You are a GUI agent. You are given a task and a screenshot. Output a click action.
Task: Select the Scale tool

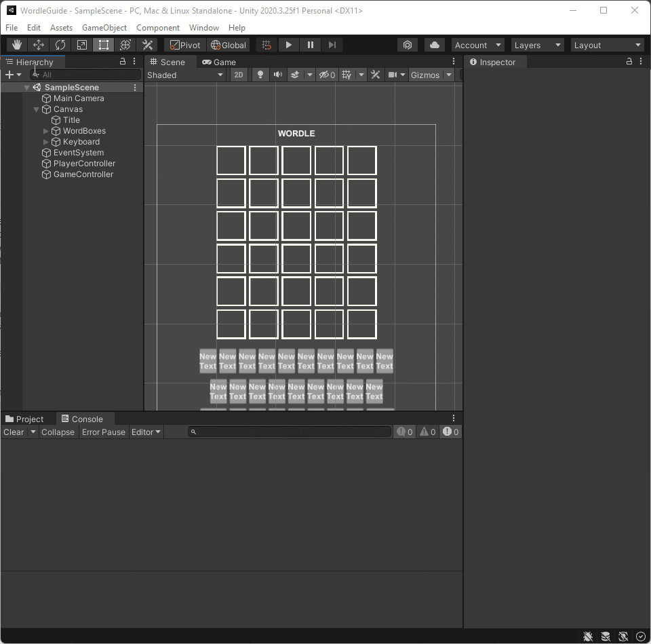(x=81, y=45)
